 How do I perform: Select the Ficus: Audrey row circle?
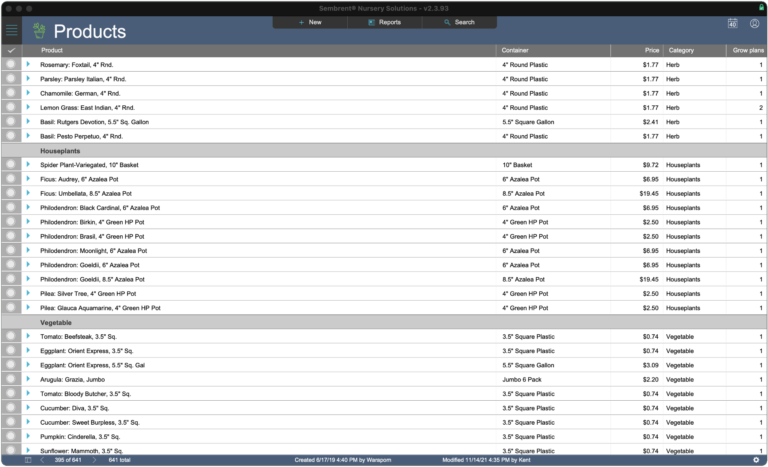click(x=11, y=178)
